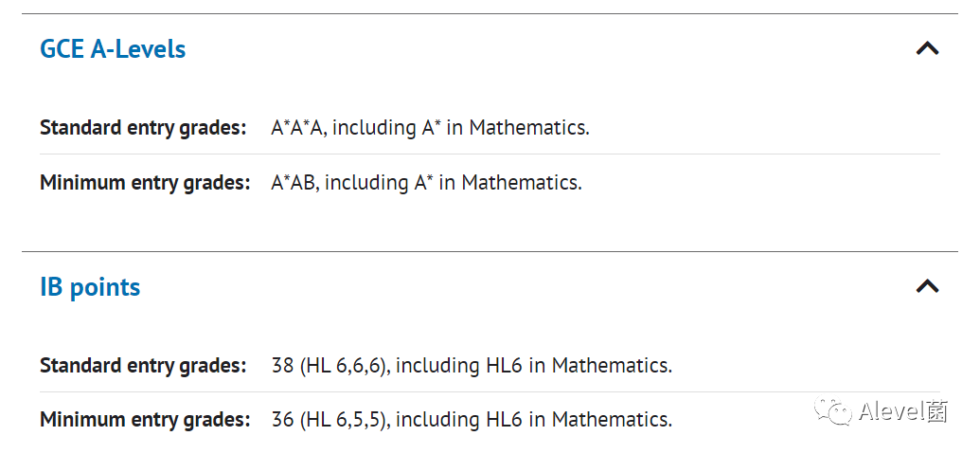Collapse the GCE A-Levels section chevron
Image resolution: width=980 pixels, height=454 pixels.
(928, 48)
